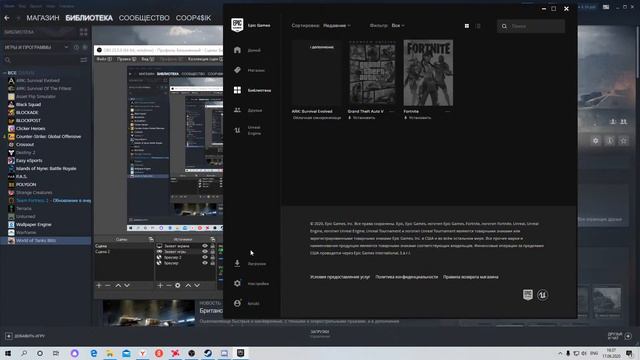Viewport: 640px width, 360px height.
Task: Open Steam library collections grid icon
Action: tap(84, 32)
